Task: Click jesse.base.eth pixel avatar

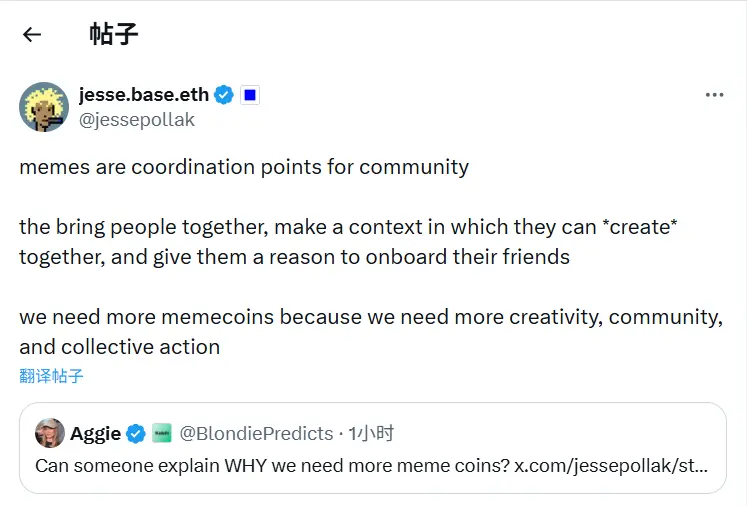Action: click(44, 107)
